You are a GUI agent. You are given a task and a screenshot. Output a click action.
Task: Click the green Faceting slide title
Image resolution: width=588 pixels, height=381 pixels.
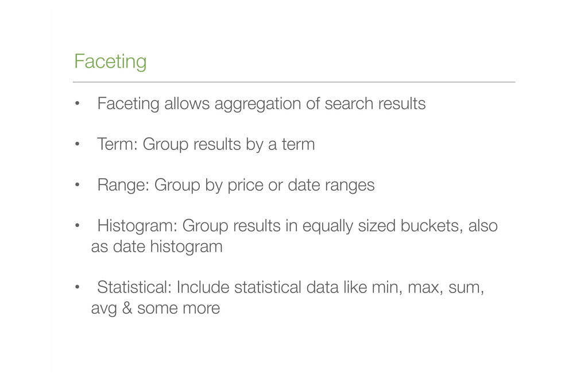(110, 61)
